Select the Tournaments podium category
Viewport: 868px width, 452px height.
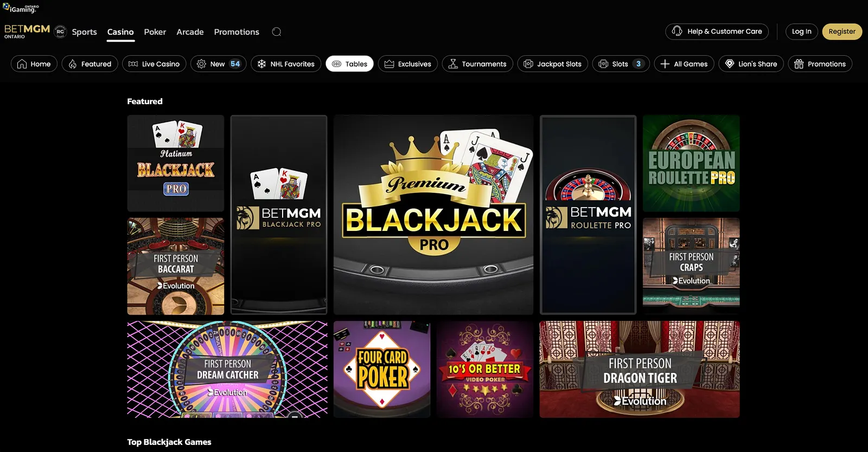(x=477, y=64)
